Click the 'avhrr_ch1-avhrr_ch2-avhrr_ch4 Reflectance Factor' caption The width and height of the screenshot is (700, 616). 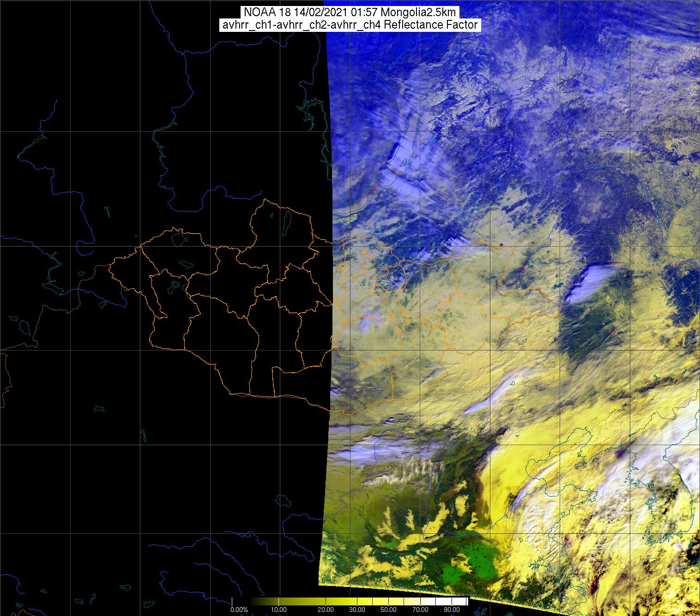(x=350, y=25)
